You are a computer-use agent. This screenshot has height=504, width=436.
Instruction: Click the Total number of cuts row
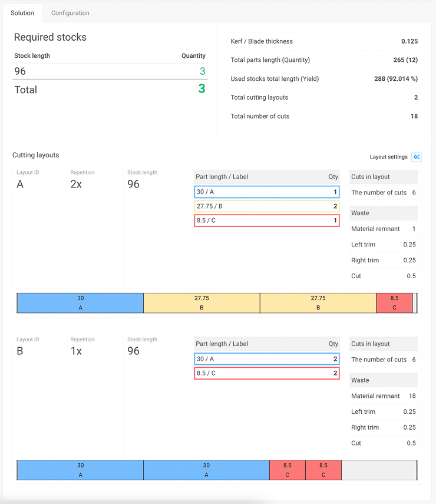(x=324, y=116)
